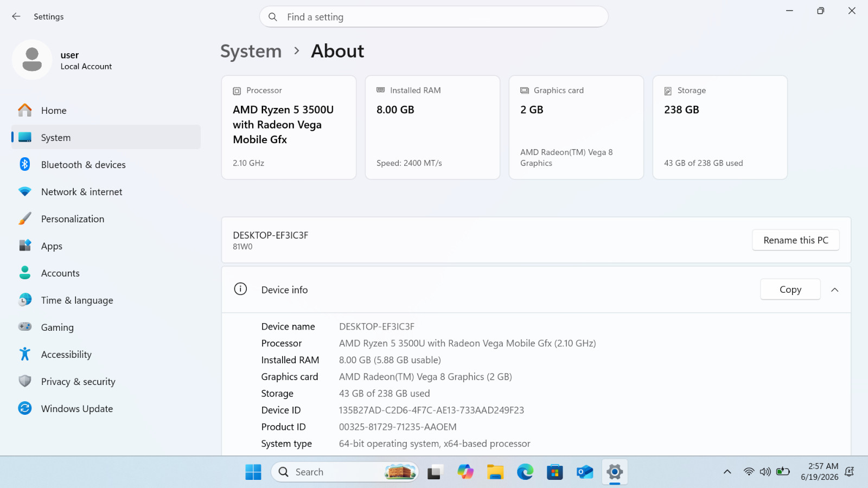Click the Processor chip icon on card

click(237, 91)
